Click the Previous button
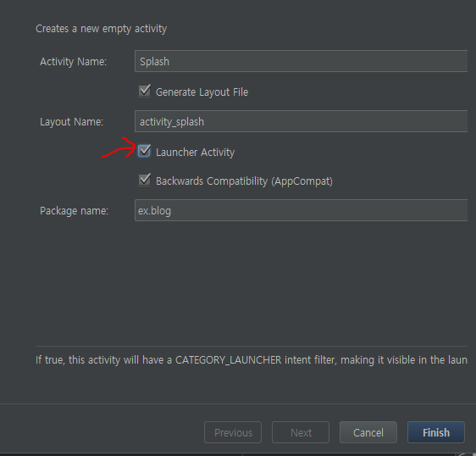The width and height of the screenshot is (476, 456). click(x=233, y=432)
